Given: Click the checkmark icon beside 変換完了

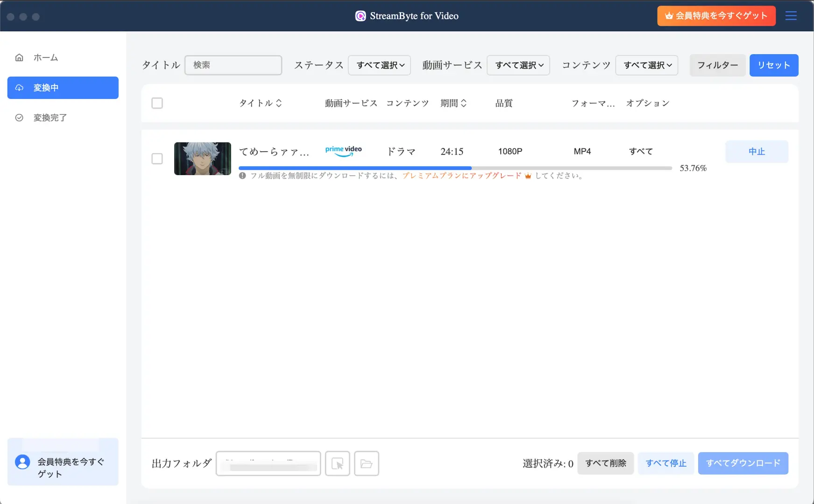Looking at the screenshot, I should tap(19, 118).
